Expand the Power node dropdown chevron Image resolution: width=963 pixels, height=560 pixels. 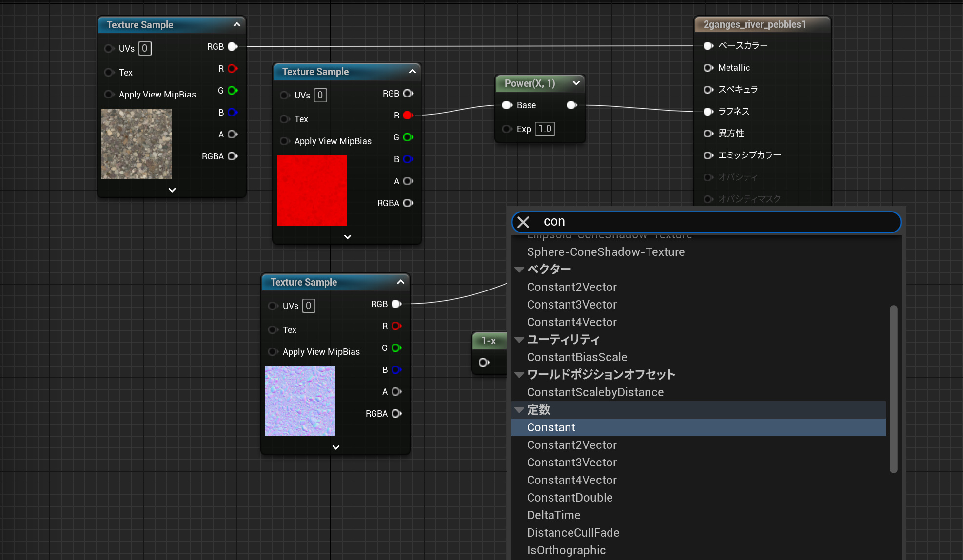[576, 83]
